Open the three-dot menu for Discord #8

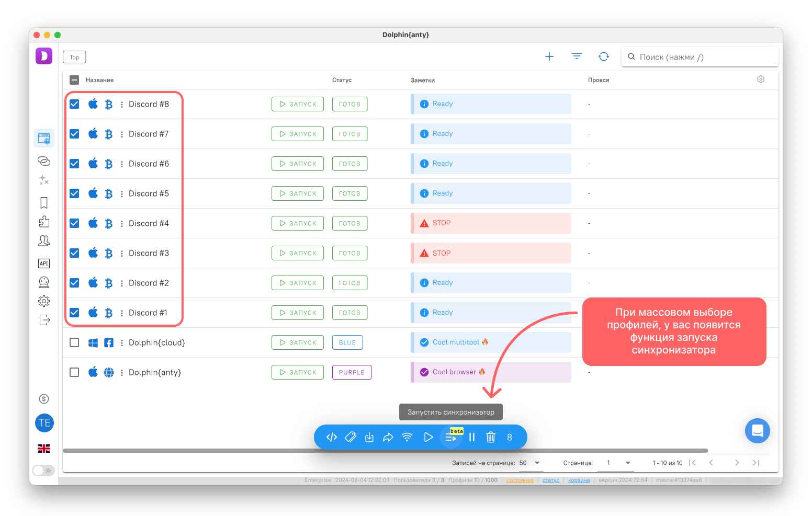122,105
